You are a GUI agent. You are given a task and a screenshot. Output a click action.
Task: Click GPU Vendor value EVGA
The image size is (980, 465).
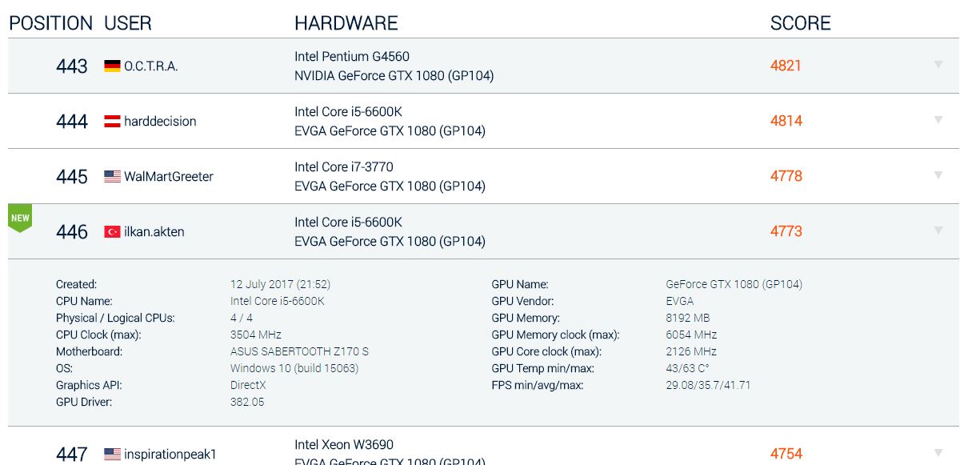click(x=680, y=301)
